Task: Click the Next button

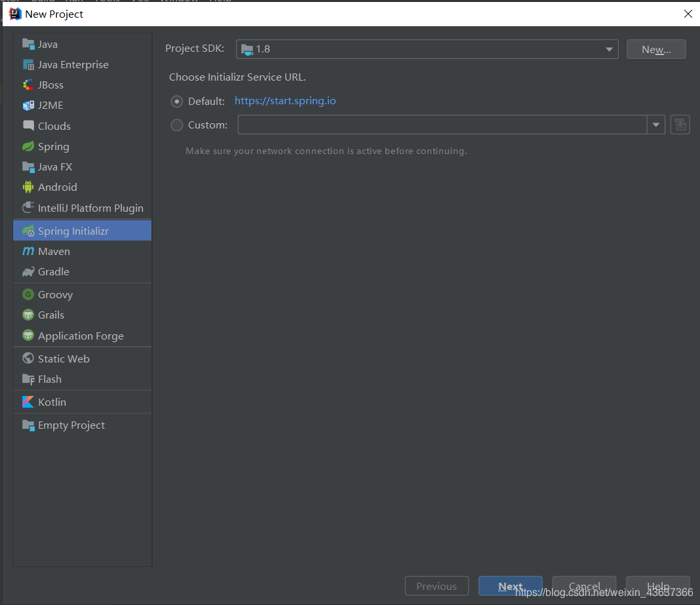Action: [511, 586]
